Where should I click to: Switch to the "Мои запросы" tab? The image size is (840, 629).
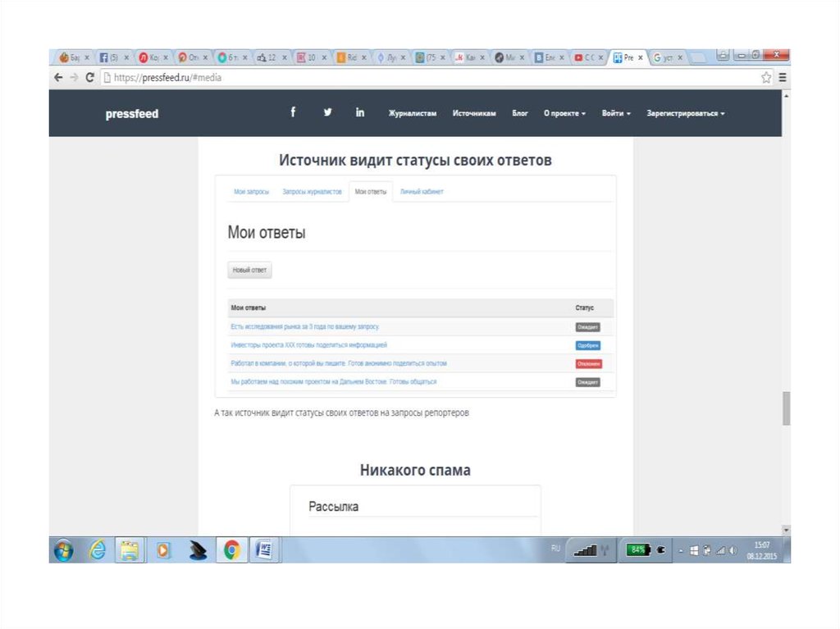tap(251, 192)
